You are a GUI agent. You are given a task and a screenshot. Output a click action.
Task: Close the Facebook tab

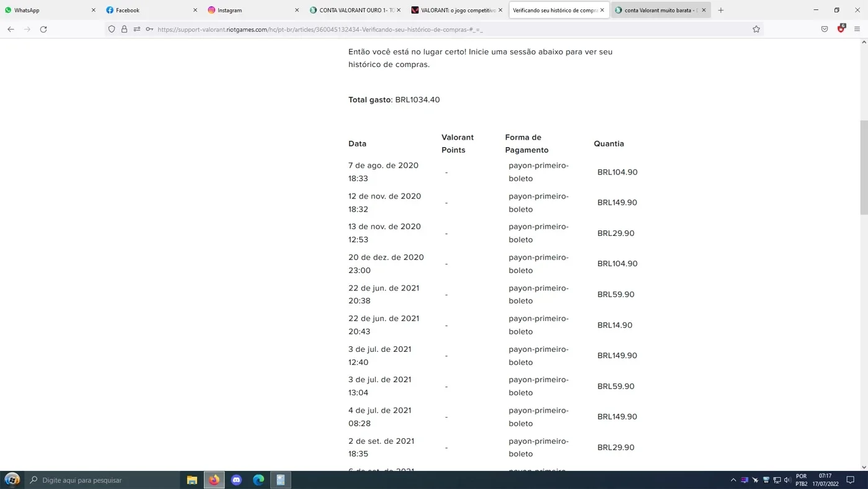(195, 10)
